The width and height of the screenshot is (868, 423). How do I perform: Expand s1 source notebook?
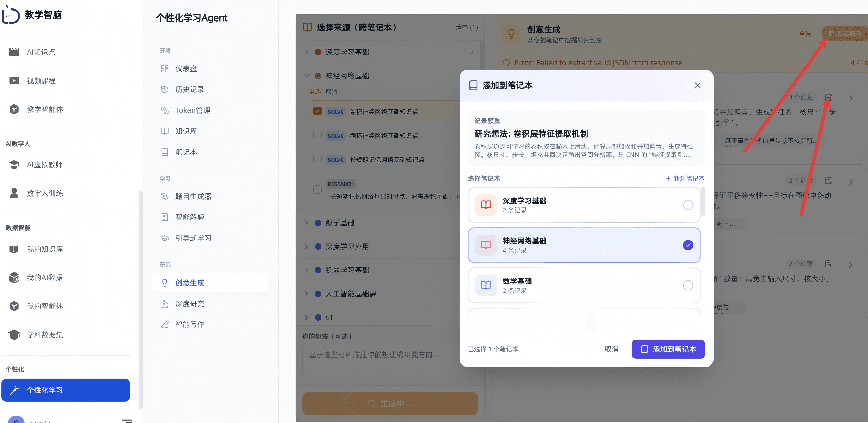click(306, 318)
